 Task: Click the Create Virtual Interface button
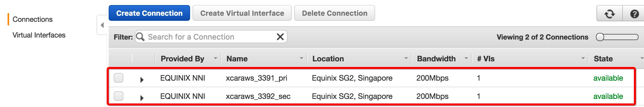coord(242,13)
